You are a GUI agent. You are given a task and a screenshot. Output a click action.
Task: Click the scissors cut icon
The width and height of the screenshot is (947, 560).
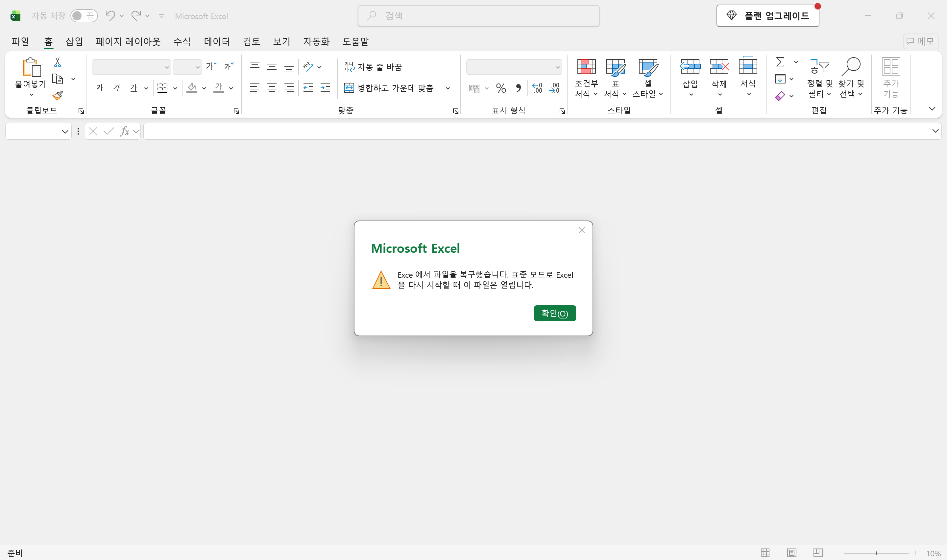(x=57, y=62)
